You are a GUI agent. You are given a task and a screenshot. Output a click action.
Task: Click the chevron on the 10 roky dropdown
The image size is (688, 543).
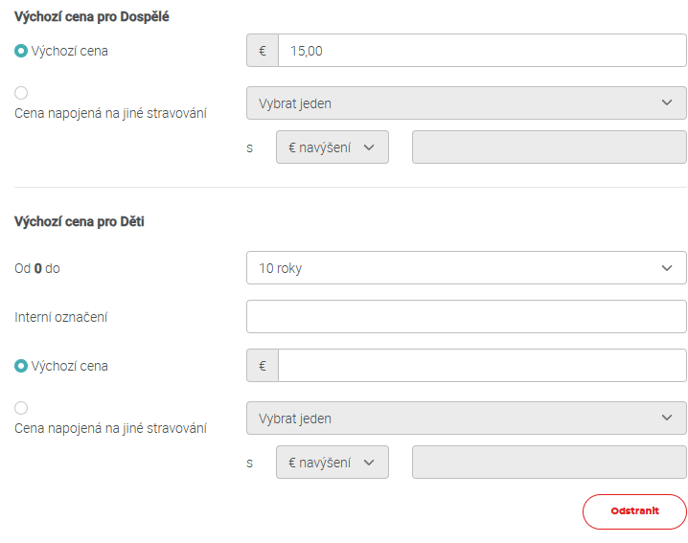pyautogui.click(x=667, y=268)
